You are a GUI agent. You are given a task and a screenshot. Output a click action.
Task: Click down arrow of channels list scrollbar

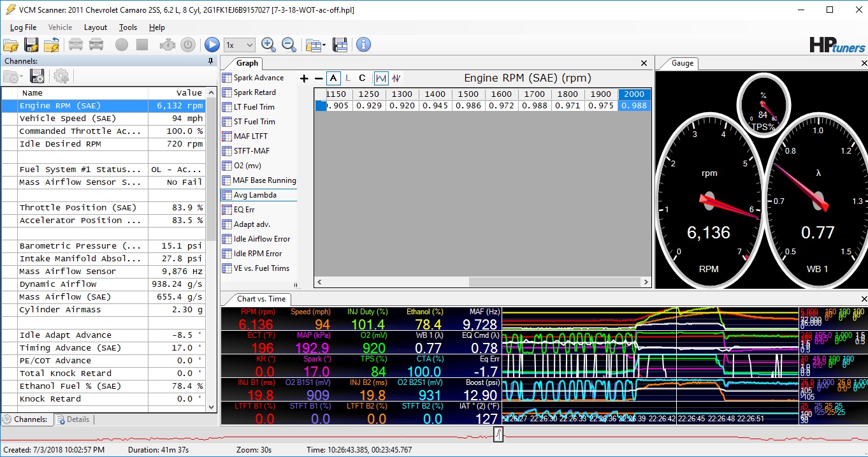pyautogui.click(x=212, y=407)
